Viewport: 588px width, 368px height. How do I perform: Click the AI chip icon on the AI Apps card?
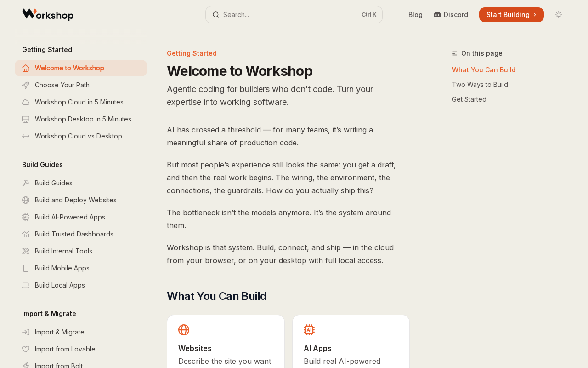(x=309, y=330)
